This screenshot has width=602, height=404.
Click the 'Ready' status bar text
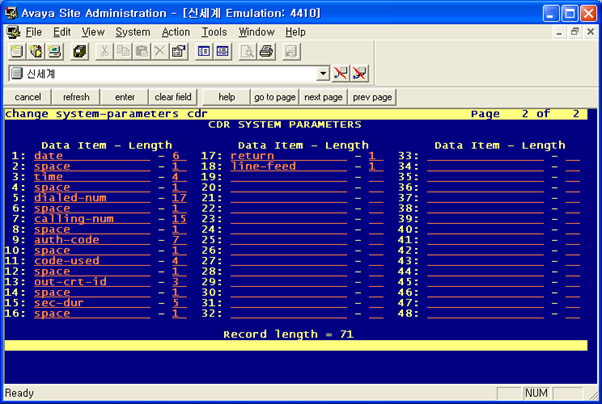(19, 393)
